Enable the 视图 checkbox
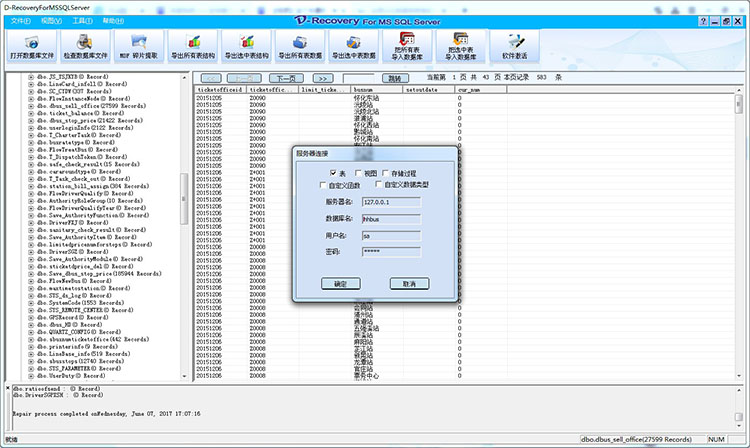The height and width of the screenshot is (448, 750). (x=358, y=173)
